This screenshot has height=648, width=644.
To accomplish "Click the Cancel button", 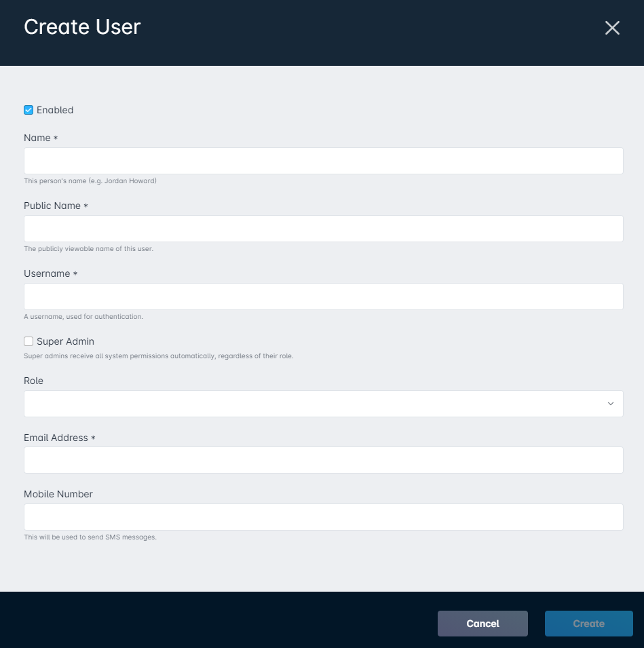I will (x=482, y=624).
